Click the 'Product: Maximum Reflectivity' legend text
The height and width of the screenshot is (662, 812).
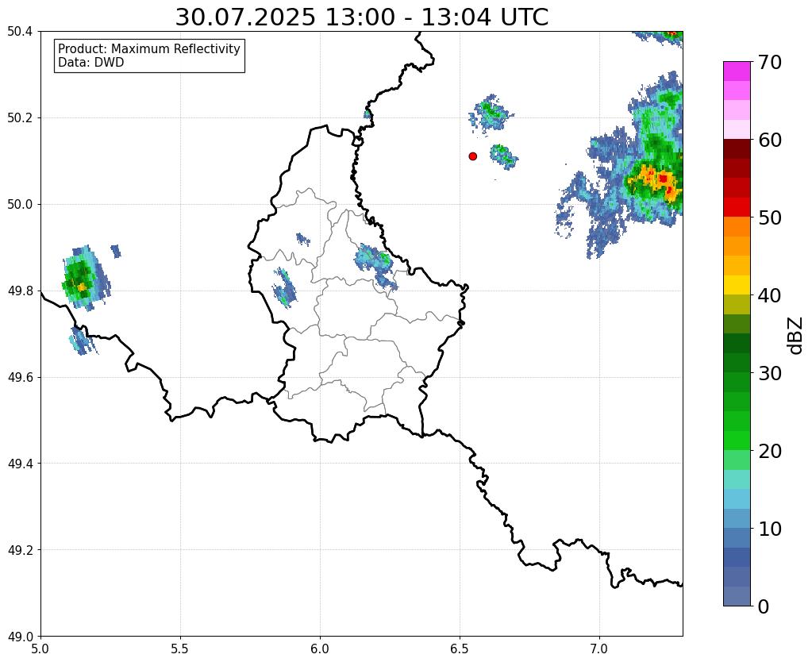click(x=149, y=48)
